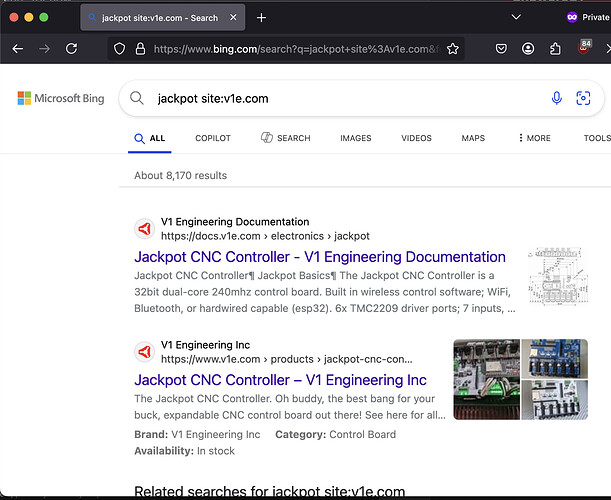The width and height of the screenshot is (611, 500).
Task: Open the board dimension diagram thumbnail
Action: click(x=558, y=276)
